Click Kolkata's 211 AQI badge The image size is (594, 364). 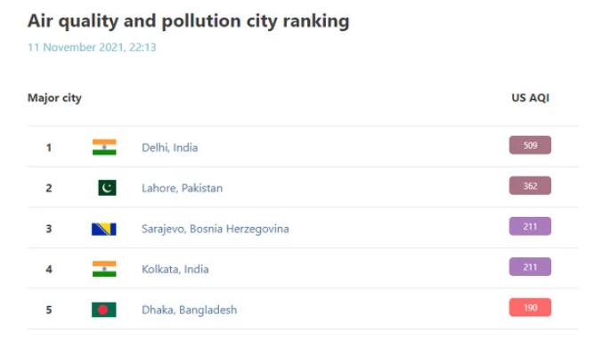[530, 267]
